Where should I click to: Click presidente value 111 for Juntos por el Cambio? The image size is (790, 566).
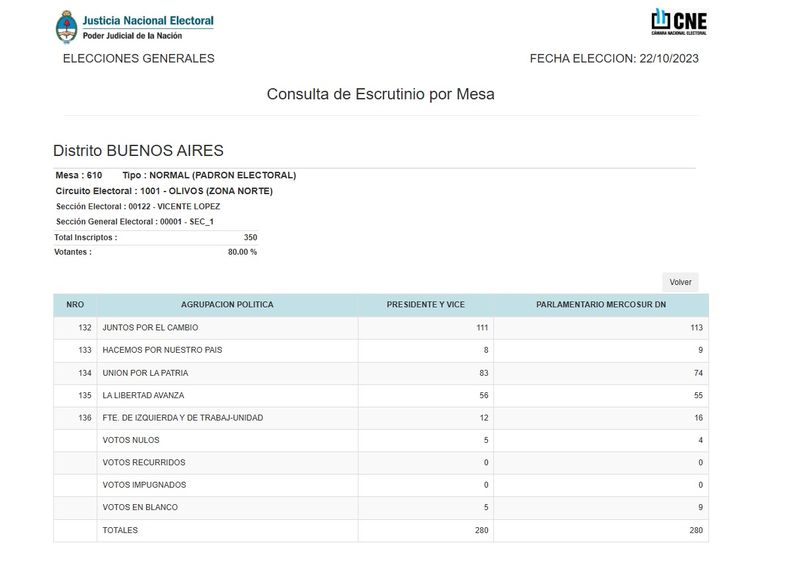coord(482,328)
